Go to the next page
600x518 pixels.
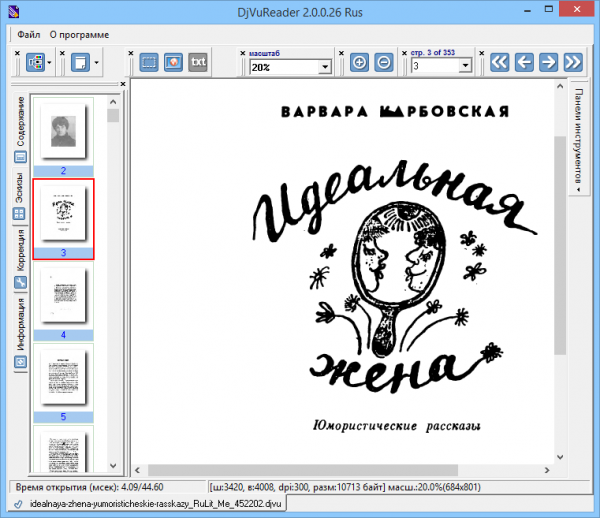pos(548,62)
